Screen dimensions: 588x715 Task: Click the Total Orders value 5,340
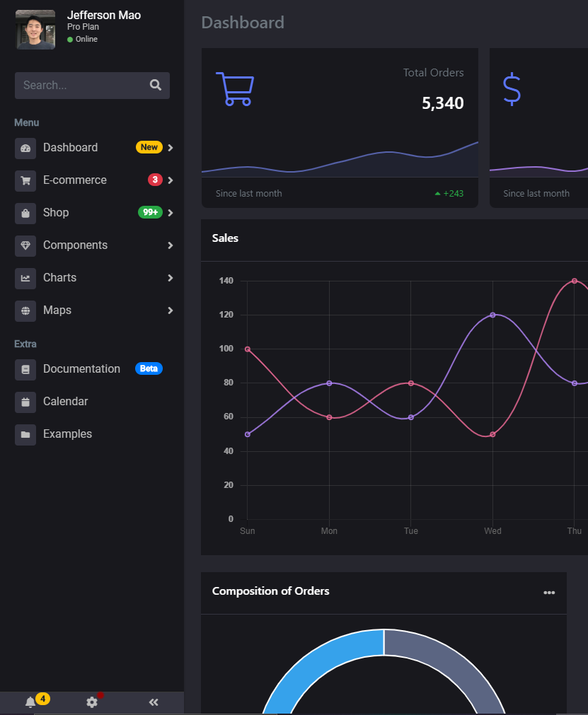(442, 103)
